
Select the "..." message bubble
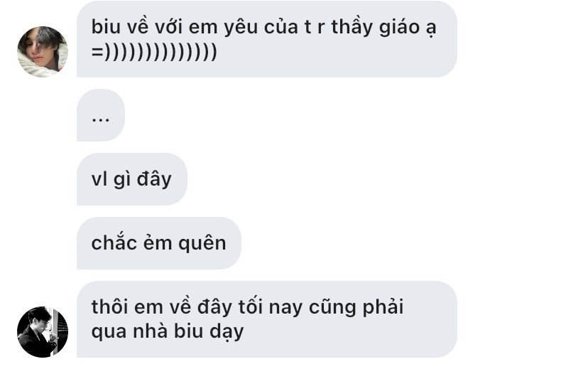click(x=101, y=115)
